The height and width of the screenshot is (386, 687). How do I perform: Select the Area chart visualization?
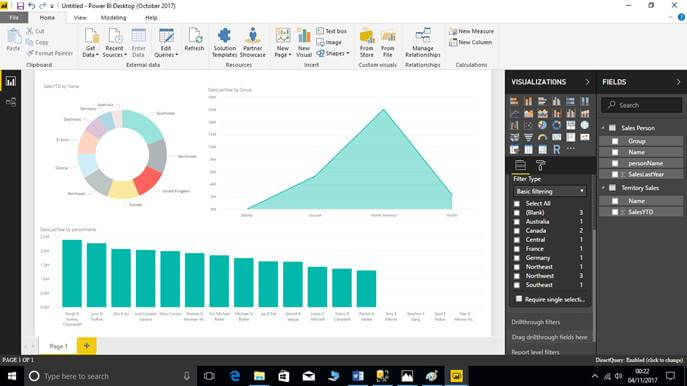click(528, 113)
